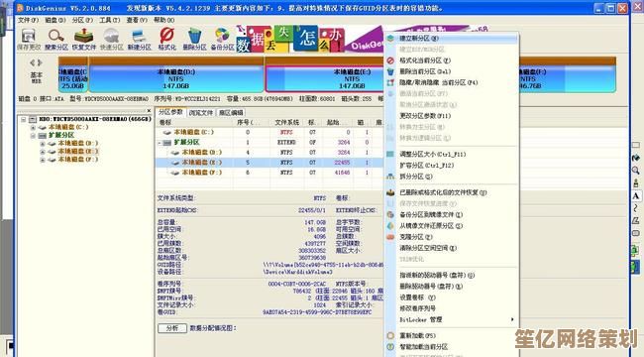This screenshot has width=644, height=357.
Task: Click the icon beside 重新加载 (F5)
Action: click(390, 335)
